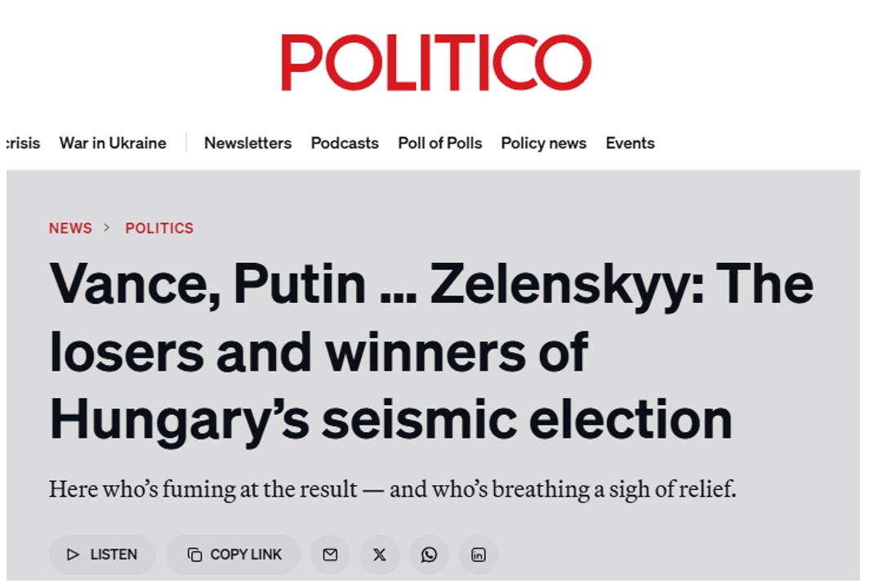Open the Newsletters page
869x588 pixels.
click(x=248, y=143)
